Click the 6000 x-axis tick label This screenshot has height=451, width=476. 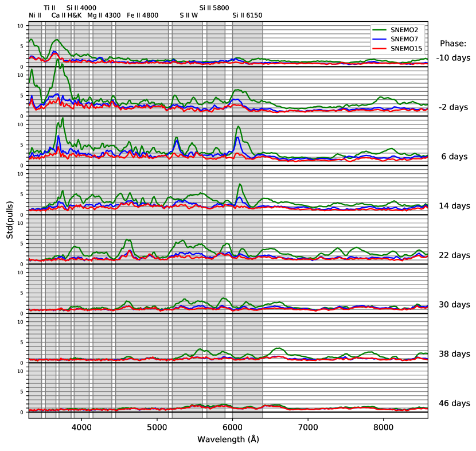[x=232, y=427]
